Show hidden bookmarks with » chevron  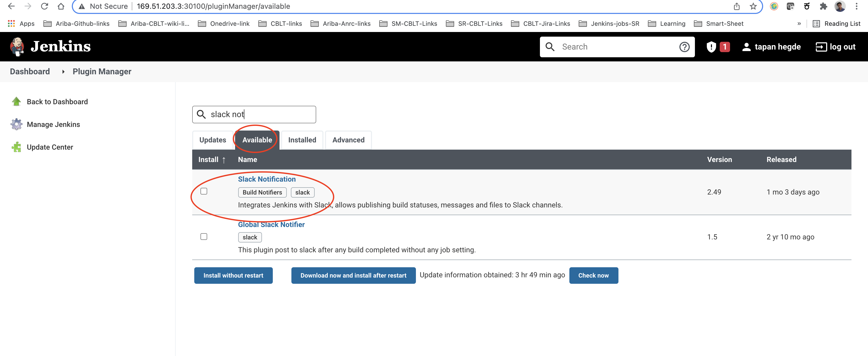click(x=799, y=23)
